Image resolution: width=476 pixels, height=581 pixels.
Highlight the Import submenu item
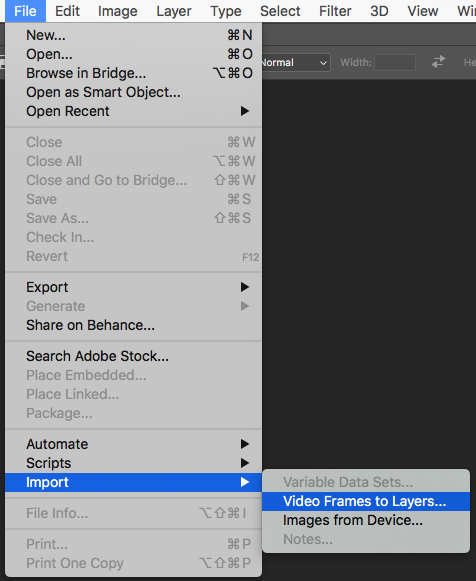coord(134,482)
